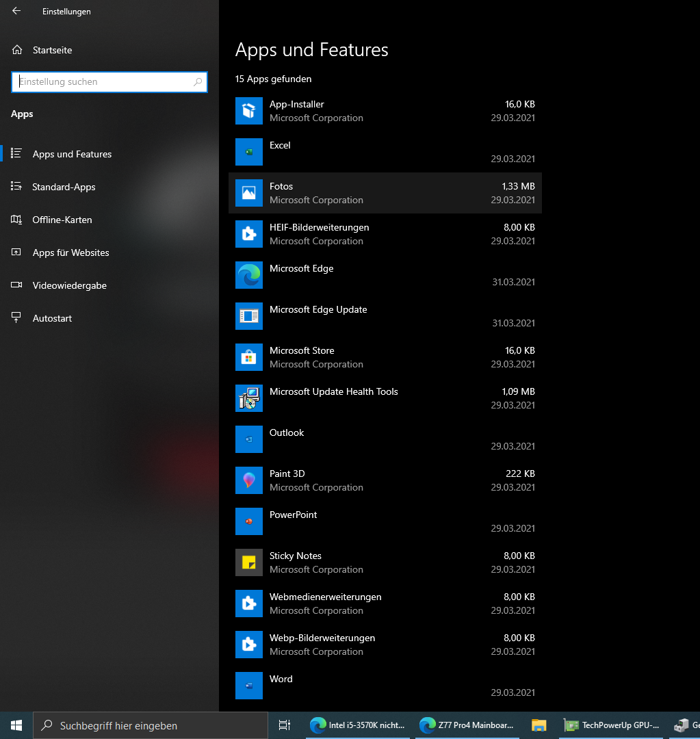Screen dimensions: 700x739
Task: Click the Webp-Bilderweiterungen icon
Action: 249,645
